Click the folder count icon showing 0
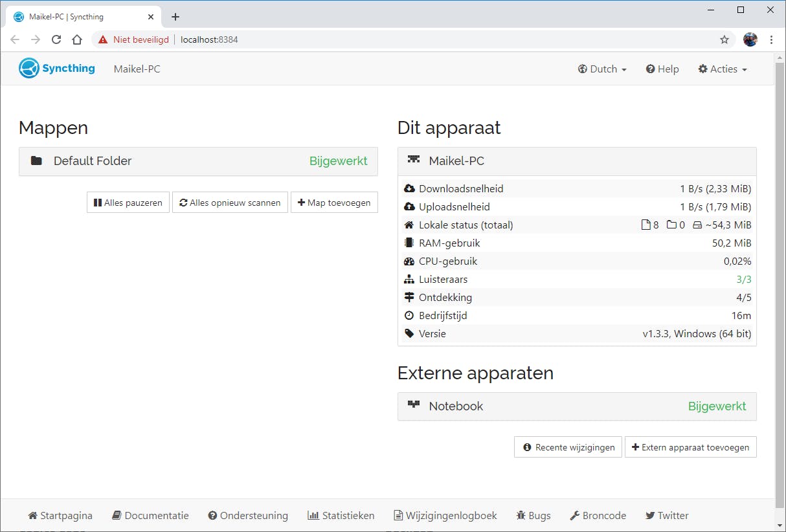The image size is (786, 532). 671,225
